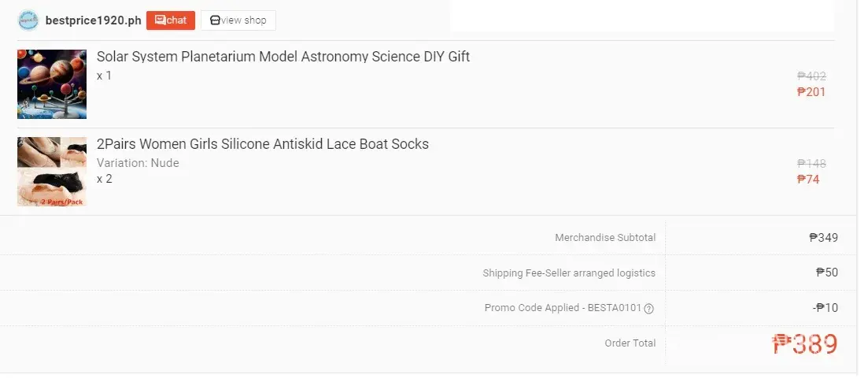Open chat with the seller

[x=171, y=20]
